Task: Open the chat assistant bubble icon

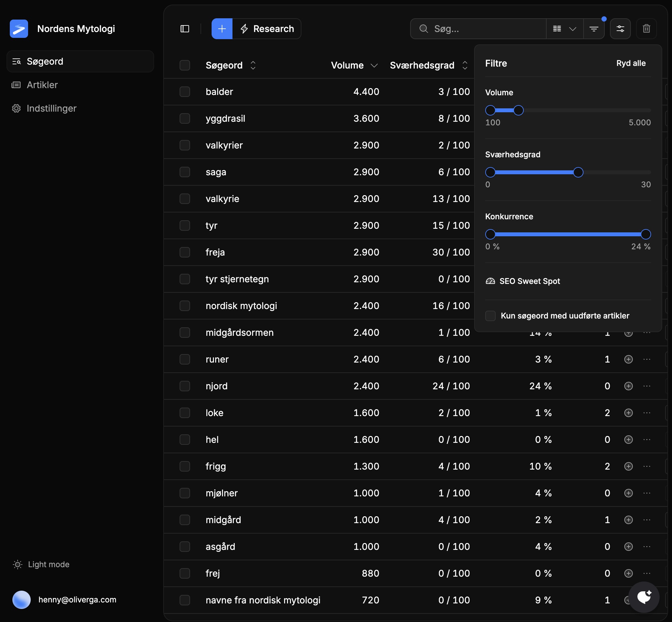Action: [x=643, y=597]
